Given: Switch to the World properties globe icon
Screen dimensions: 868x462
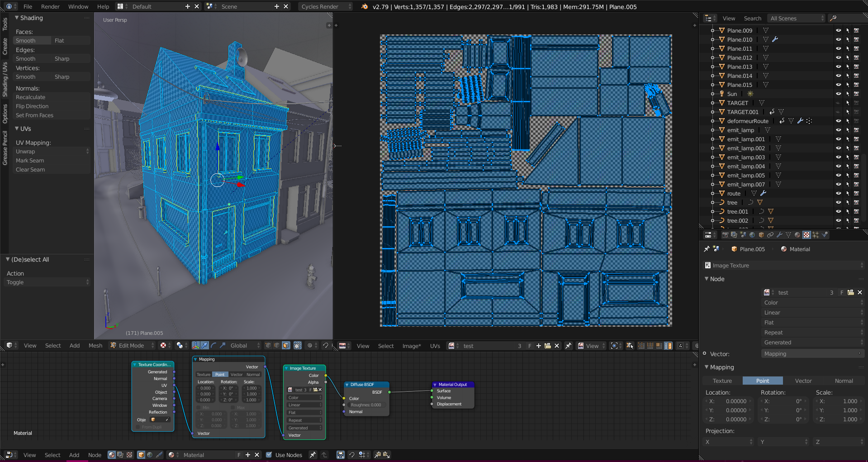Looking at the screenshot, I should click(752, 235).
